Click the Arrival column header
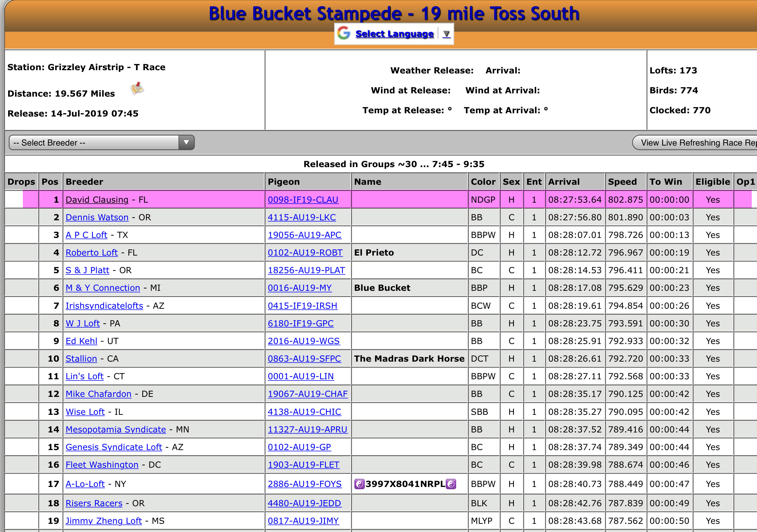The width and height of the screenshot is (757, 532). click(564, 182)
